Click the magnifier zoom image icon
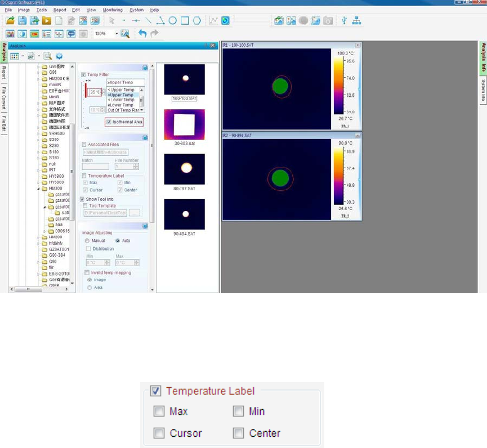The image size is (487, 448). 125,34
